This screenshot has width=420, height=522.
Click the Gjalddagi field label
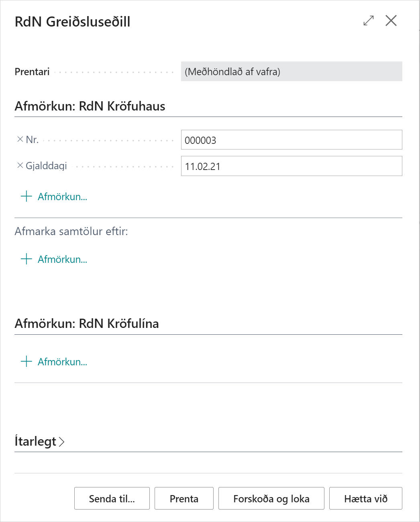tap(44, 166)
